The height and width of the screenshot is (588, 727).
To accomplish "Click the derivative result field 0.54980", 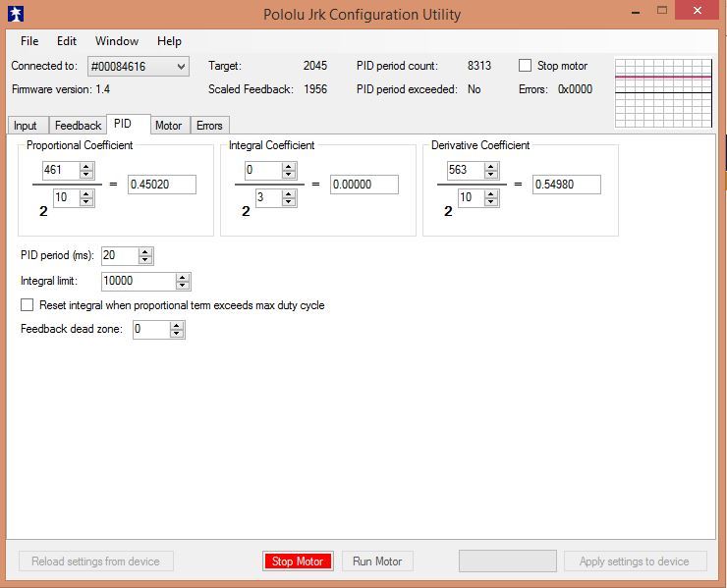I will tap(567, 185).
